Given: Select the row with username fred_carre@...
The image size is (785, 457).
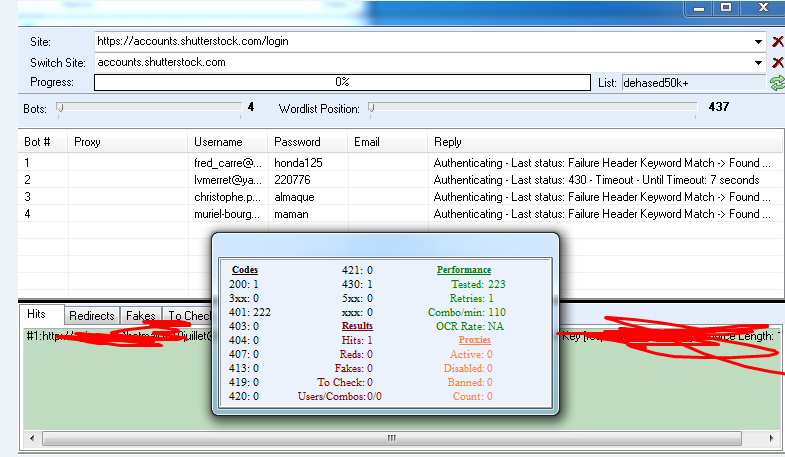Looking at the screenshot, I should point(401,163).
